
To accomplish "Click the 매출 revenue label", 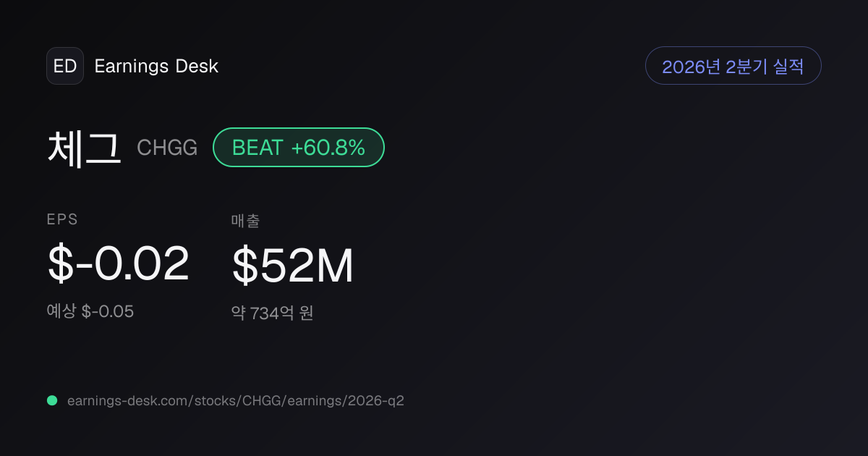I will 245,221.
